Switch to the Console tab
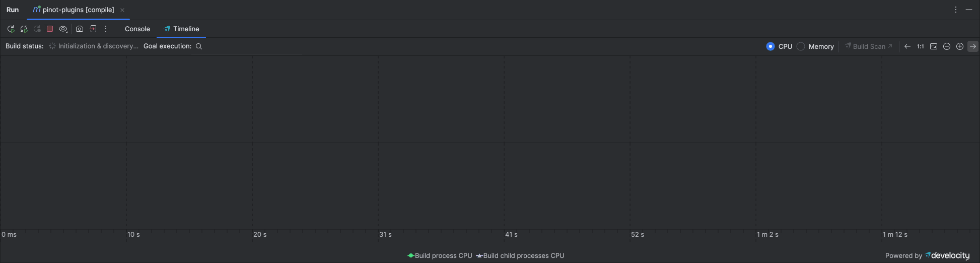 [137, 29]
